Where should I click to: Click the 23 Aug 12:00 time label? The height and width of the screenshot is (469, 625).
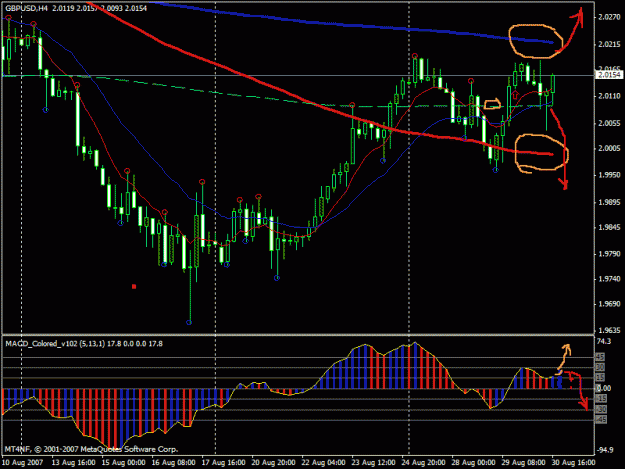(x=373, y=463)
